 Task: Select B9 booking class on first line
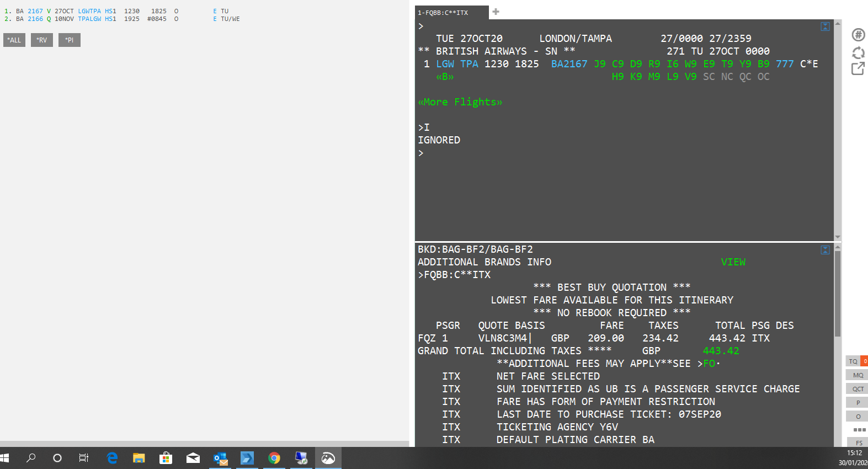pos(764,64)
